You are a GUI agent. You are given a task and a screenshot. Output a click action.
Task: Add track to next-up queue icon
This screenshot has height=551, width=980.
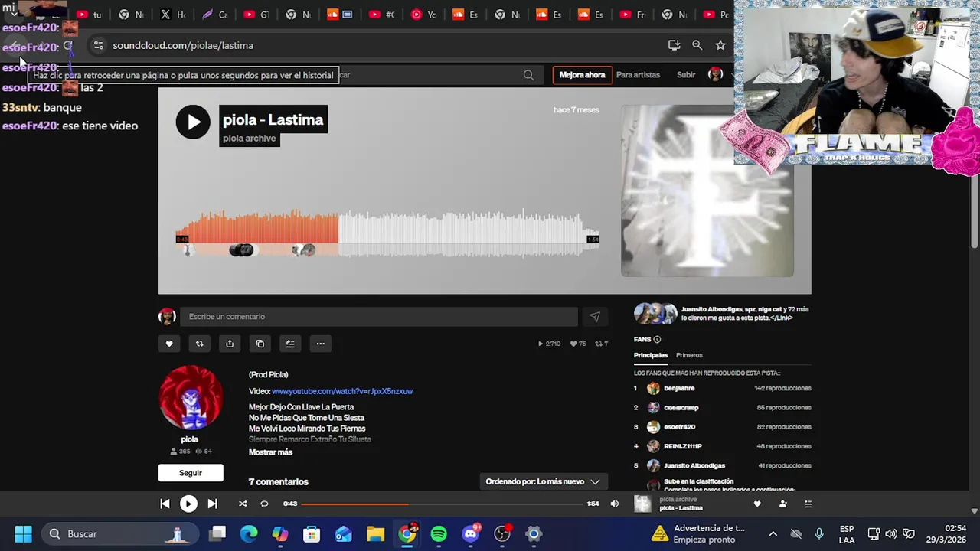point(290,344)
